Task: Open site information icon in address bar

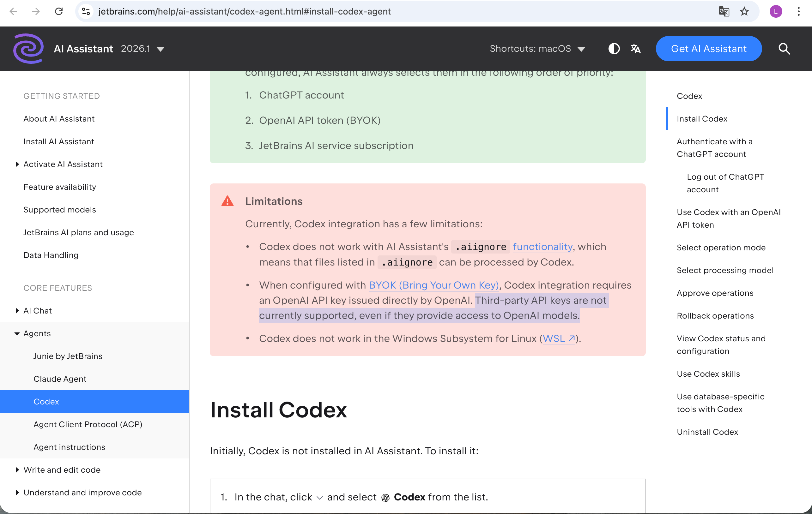Action: (86, 11)
